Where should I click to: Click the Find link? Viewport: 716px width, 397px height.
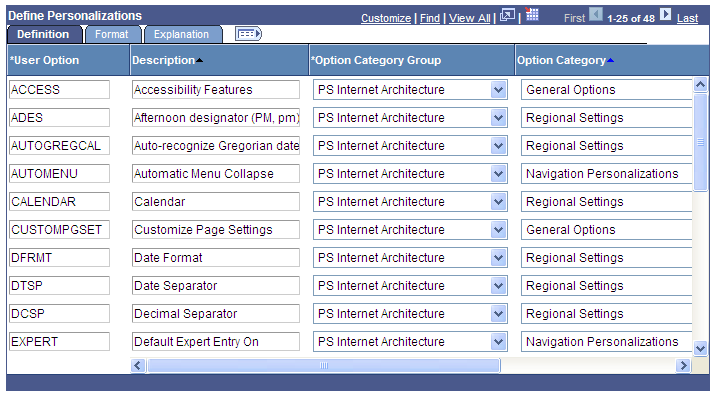coord(430,18)
